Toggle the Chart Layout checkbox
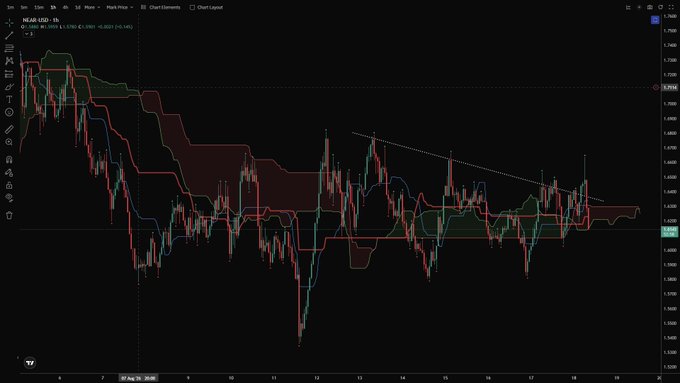Image resolution: width=680 pixels, height=383 pixels. tap(192, 7)
